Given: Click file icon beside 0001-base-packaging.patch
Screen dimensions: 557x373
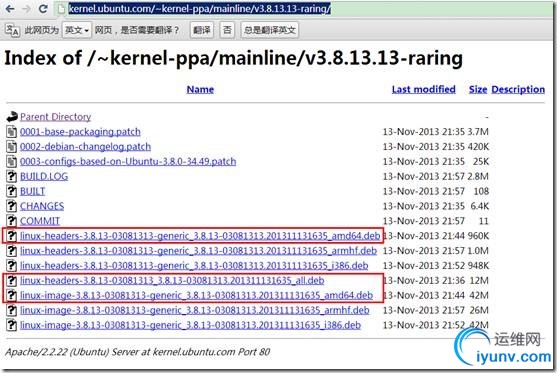Looking at the screenshot, I should pos(12,131).
